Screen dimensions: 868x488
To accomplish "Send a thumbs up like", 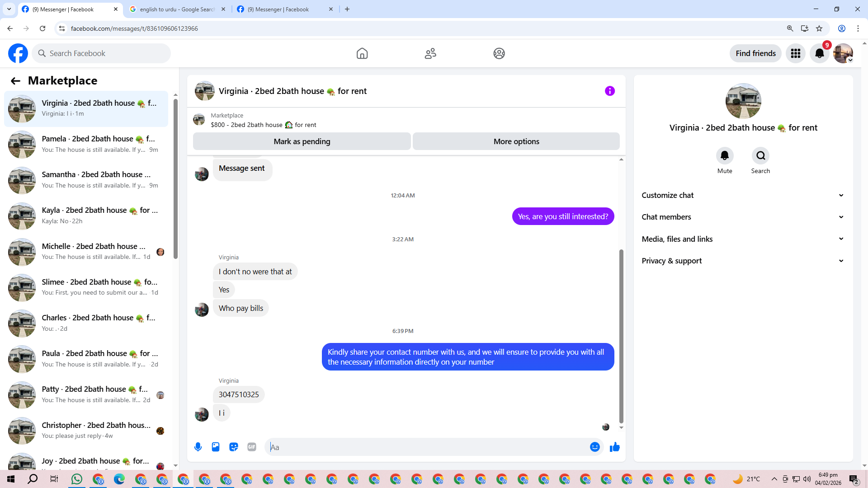I will (x=614, y=447).
